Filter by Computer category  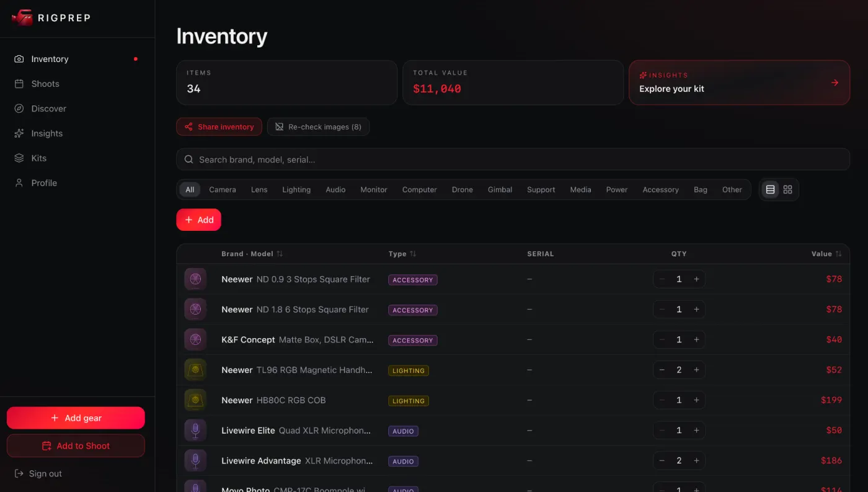click(420, 190)
